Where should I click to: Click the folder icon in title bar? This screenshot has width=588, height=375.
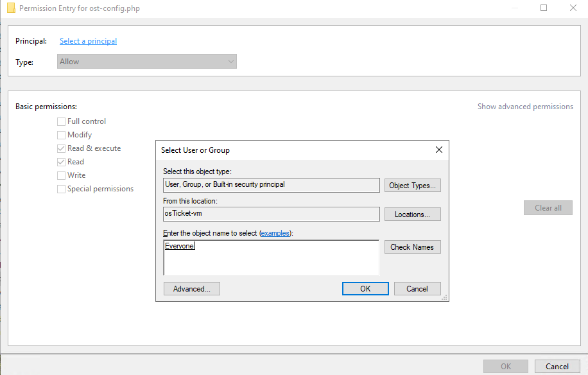click(x=12, y=8)
